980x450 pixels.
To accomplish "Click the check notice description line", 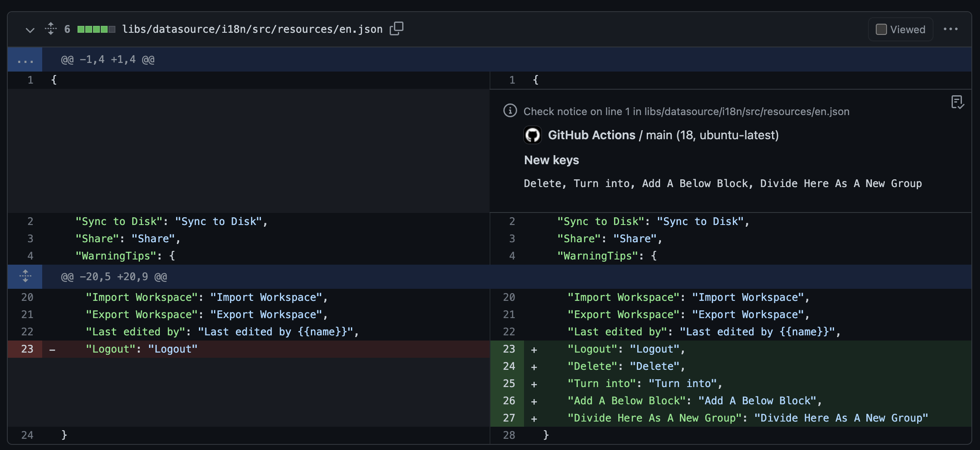I will (686, 111).
